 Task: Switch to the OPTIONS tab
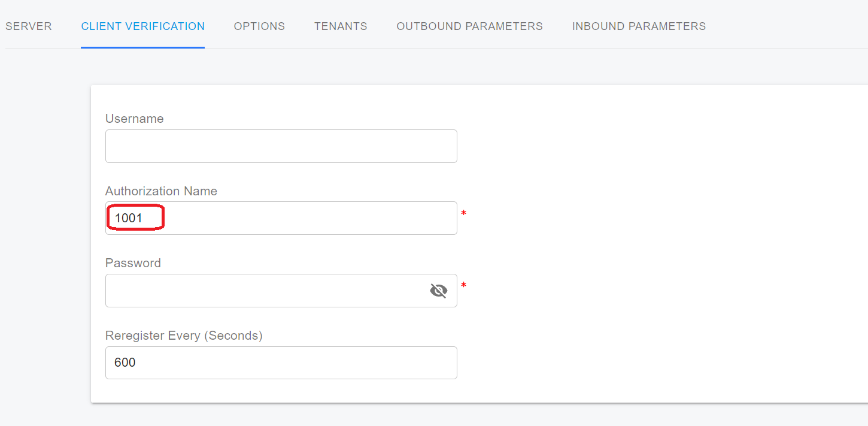[x=259, y=26]
